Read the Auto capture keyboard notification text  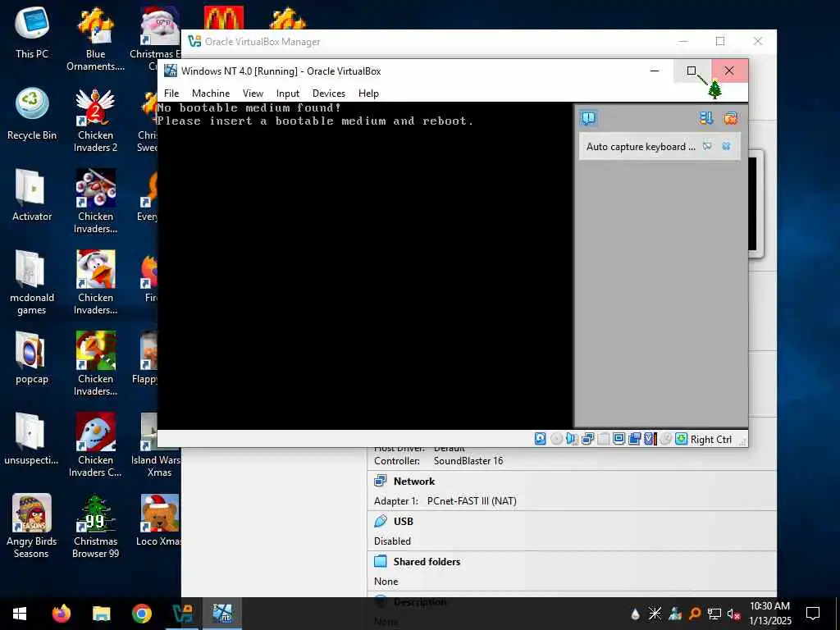point(640,147)
